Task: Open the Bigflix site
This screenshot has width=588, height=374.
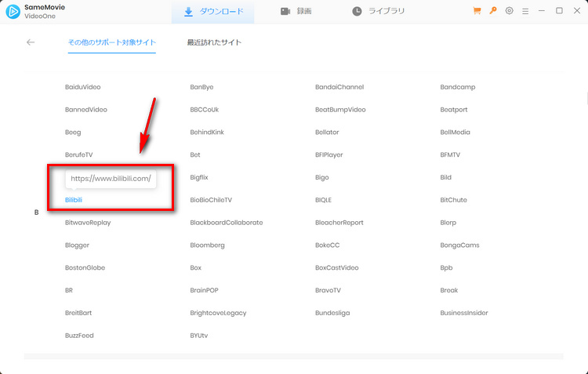Action: (199, 177)
